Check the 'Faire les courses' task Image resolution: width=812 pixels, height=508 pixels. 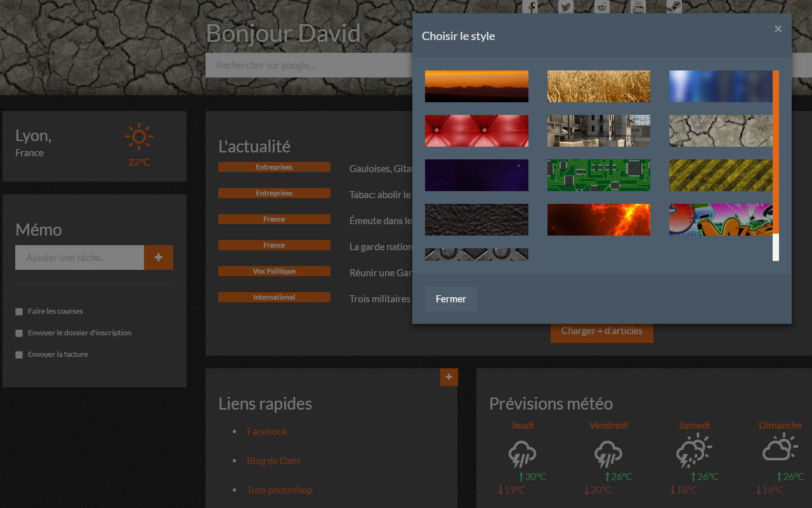pyautogui.click(x=19, y=312)
